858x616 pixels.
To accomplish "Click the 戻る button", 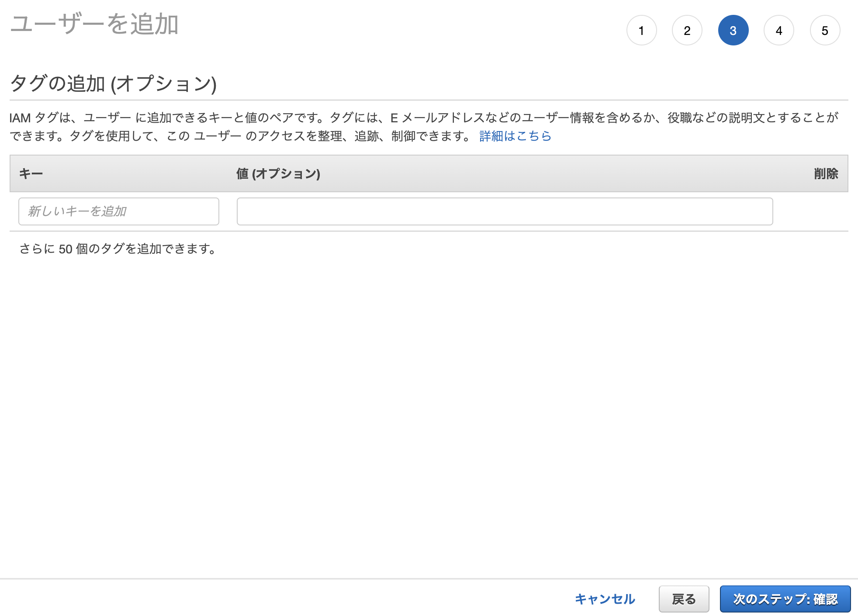I will point(684,599).
